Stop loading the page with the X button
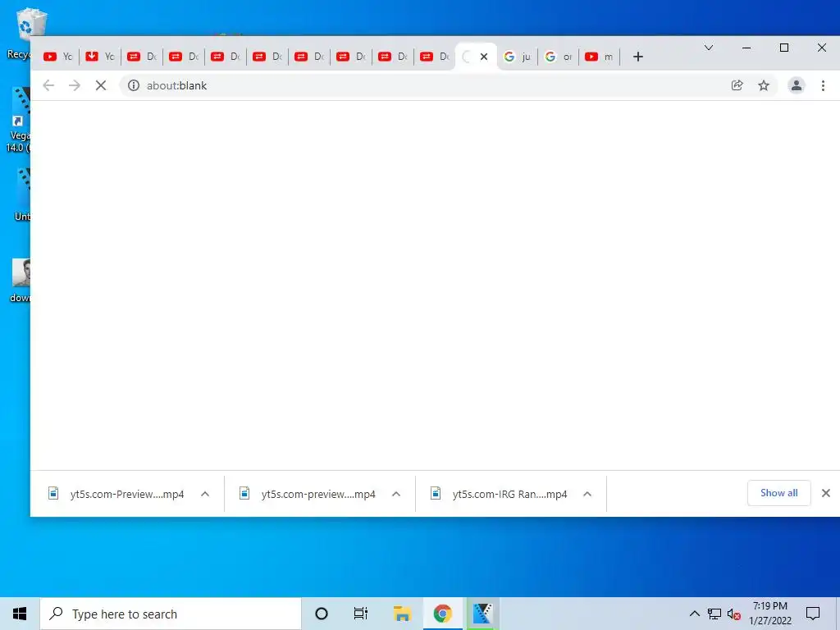 pyautogui.click(x=101, y=85)
